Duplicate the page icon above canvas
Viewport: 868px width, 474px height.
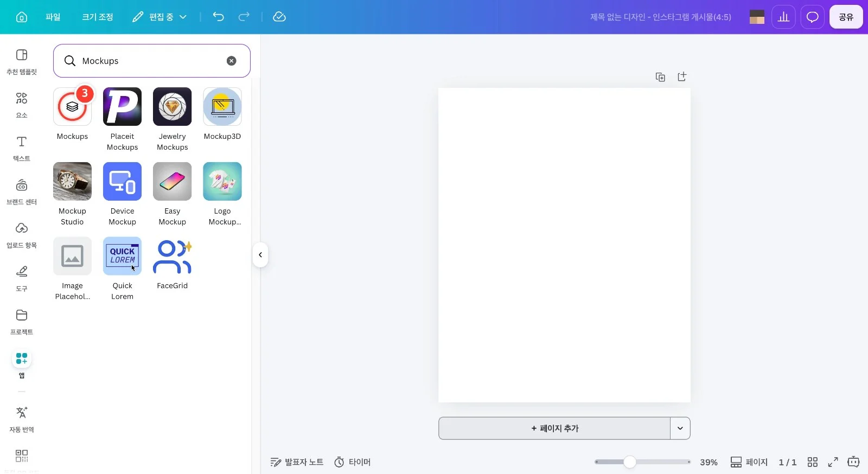pos(660,77)
